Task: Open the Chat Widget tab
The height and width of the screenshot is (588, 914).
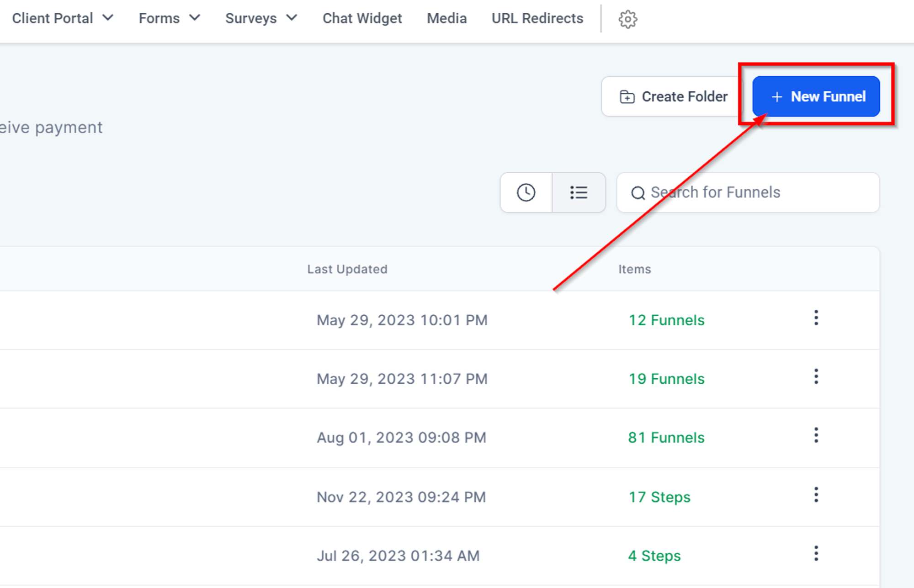Action: 362,18
